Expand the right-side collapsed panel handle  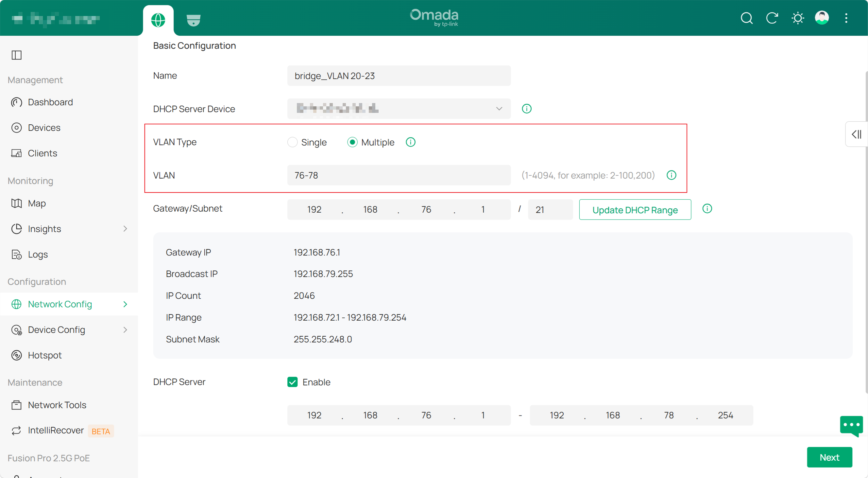[x=857, y=134]
